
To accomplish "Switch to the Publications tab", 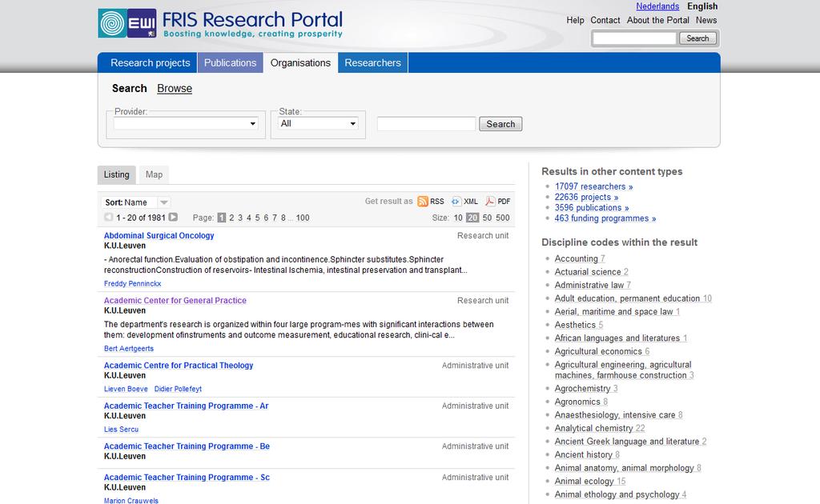I will pos(230,62).
